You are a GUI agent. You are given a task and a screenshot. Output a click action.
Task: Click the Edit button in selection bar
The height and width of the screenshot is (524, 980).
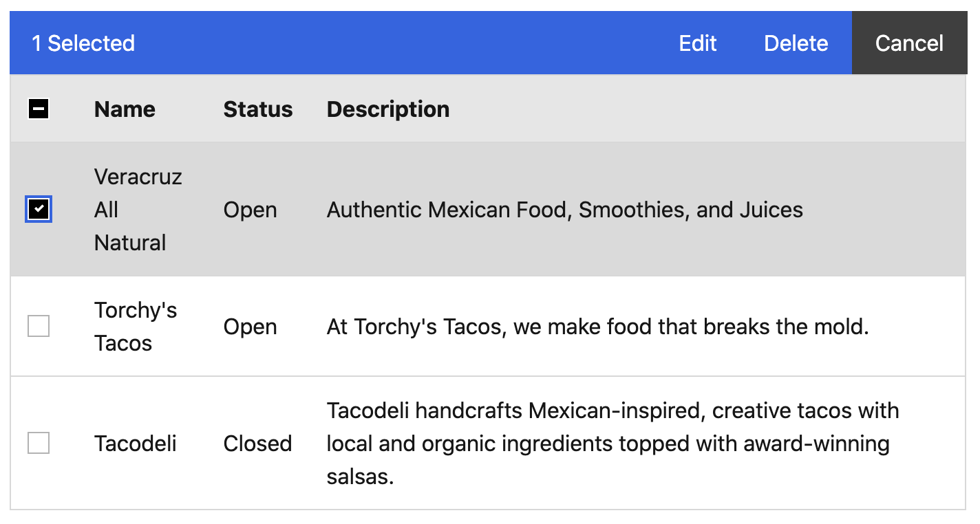(697, 43)
